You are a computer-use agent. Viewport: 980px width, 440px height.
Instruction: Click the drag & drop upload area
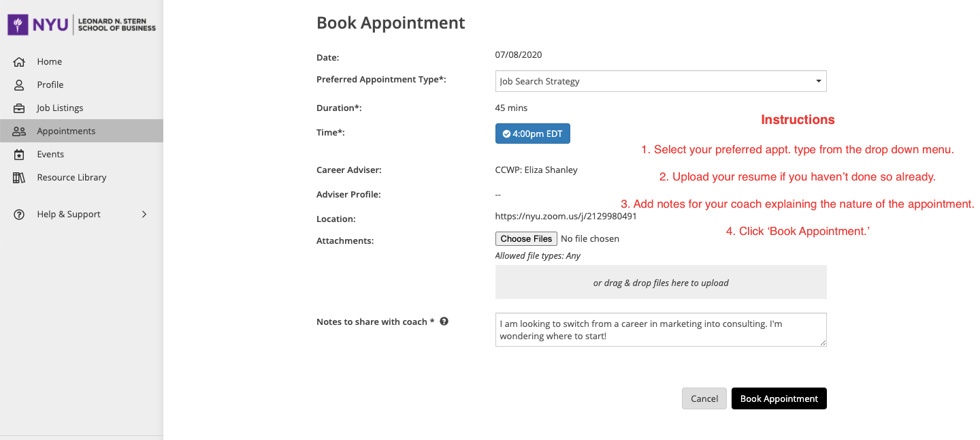pos(660,283)
